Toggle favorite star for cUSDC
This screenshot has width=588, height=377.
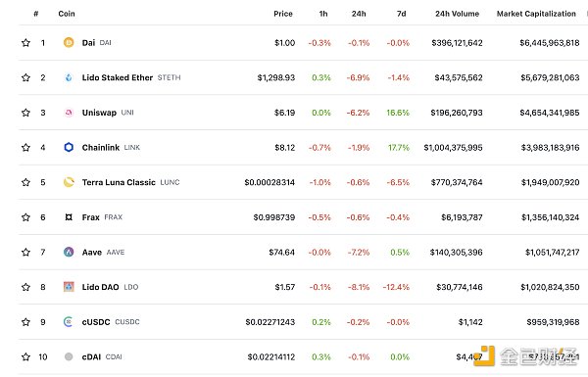[25, 322]
